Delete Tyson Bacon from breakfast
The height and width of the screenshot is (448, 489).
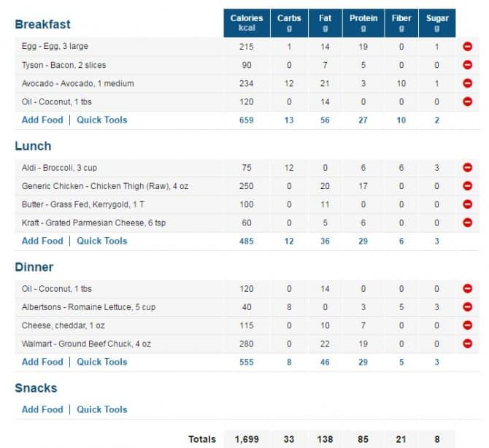pyautogui.click(x=467, y=65)
